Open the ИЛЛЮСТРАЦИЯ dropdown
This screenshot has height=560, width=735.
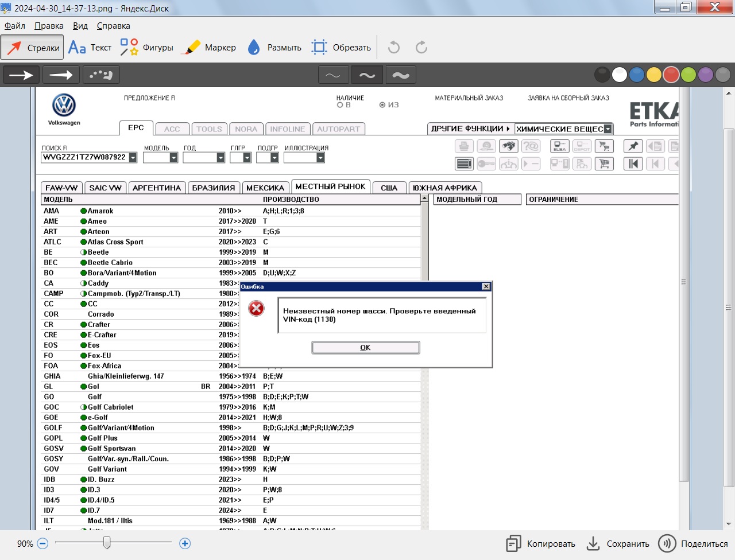[x=320, y=157]
